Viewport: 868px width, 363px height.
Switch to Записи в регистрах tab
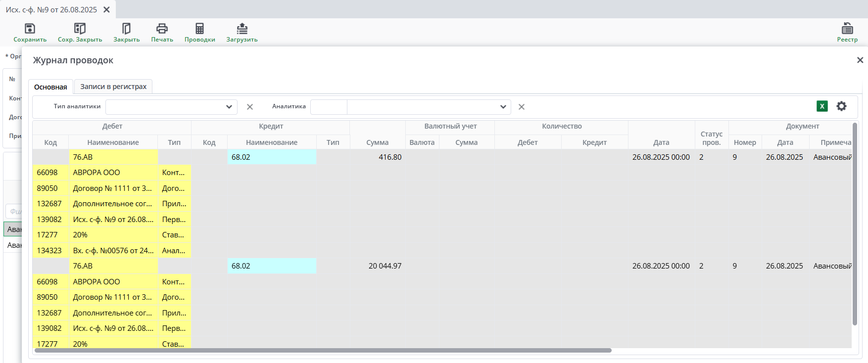pos(113,87)
